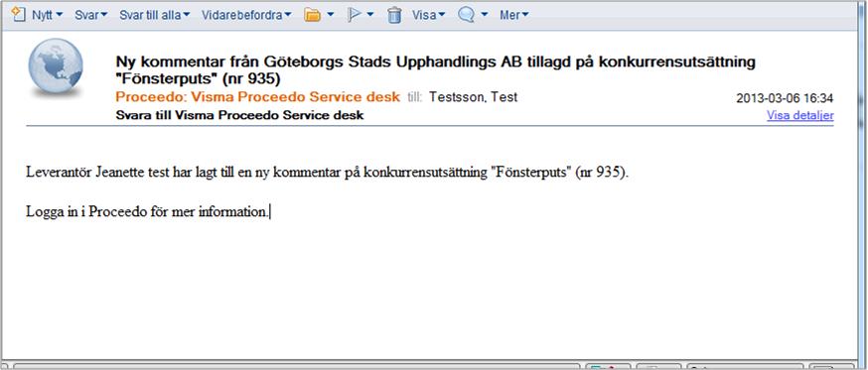Viewport: 868px width, 370px height.
Task: Click the chat speech bubble icon
Action: pyautogui.click(x=466, y=15)
